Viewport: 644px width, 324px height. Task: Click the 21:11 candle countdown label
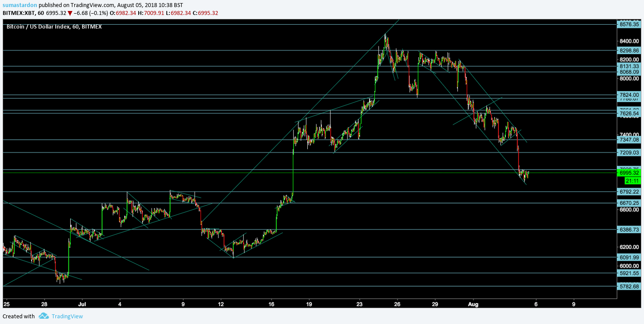(632, 181)
